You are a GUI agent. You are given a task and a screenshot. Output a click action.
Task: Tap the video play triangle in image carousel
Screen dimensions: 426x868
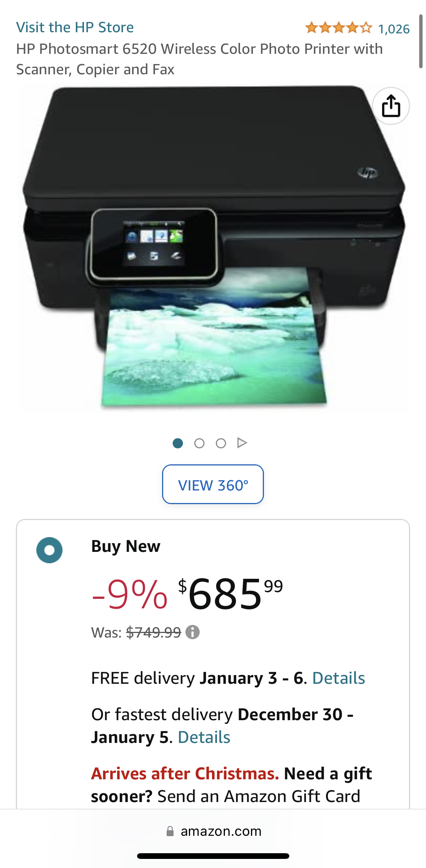coord(242,443)
